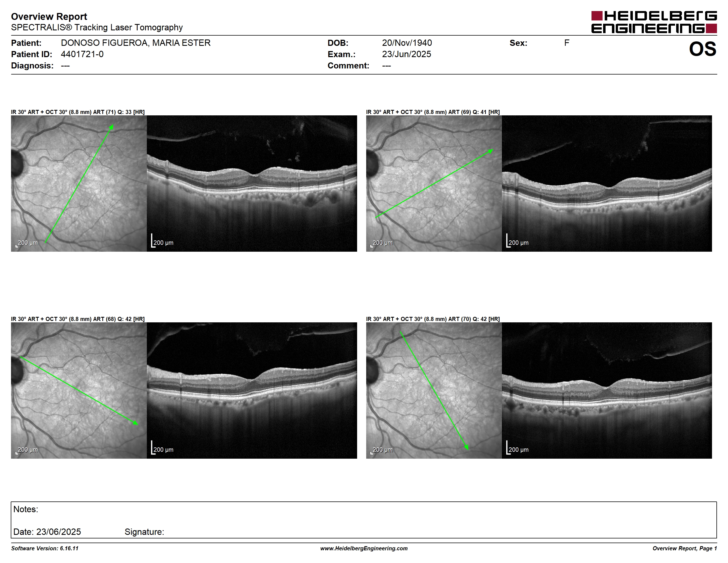
Task: Select DOB value 20/Nov/1940
Action: 407,43
